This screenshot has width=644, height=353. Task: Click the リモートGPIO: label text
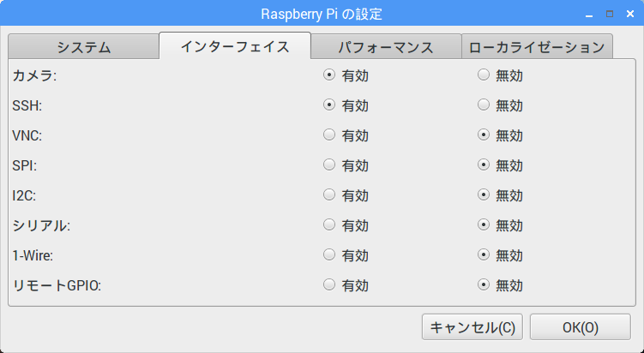57,285
